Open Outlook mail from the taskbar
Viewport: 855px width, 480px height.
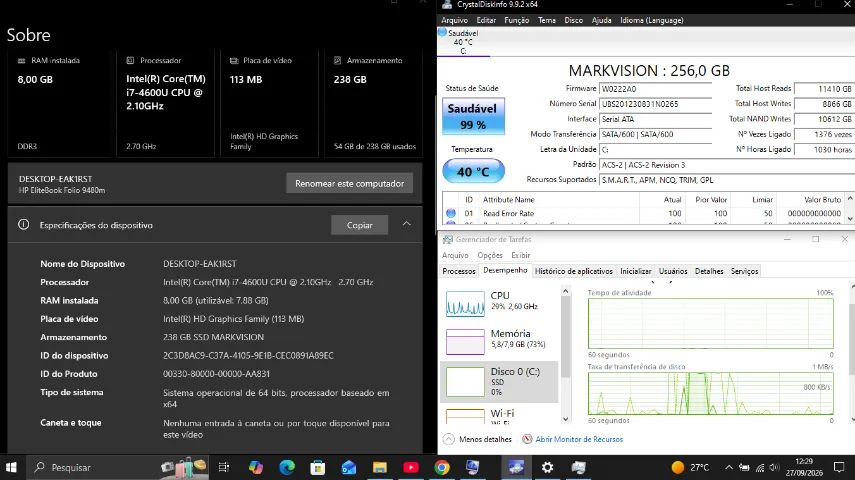349,467
